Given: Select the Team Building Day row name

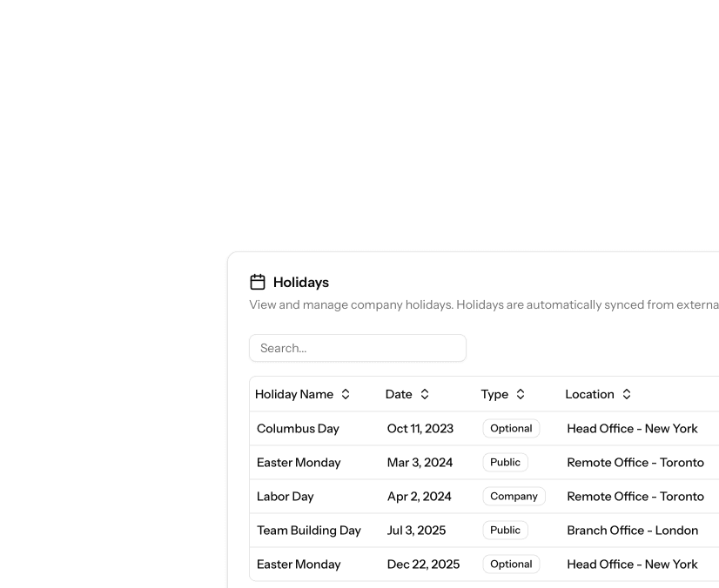Looking at the screenshot, I should click(309, 531).
